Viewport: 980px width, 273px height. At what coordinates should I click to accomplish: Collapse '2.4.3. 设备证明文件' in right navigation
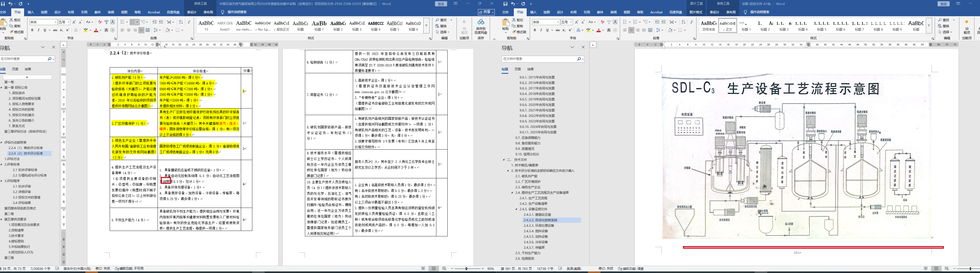coord(517,209)
